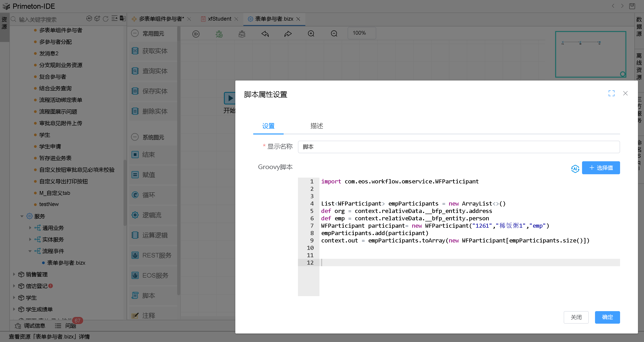Expand the 销售管理 tree node
644x342 pixels.
pyautogui.click(x=14, y=274)
